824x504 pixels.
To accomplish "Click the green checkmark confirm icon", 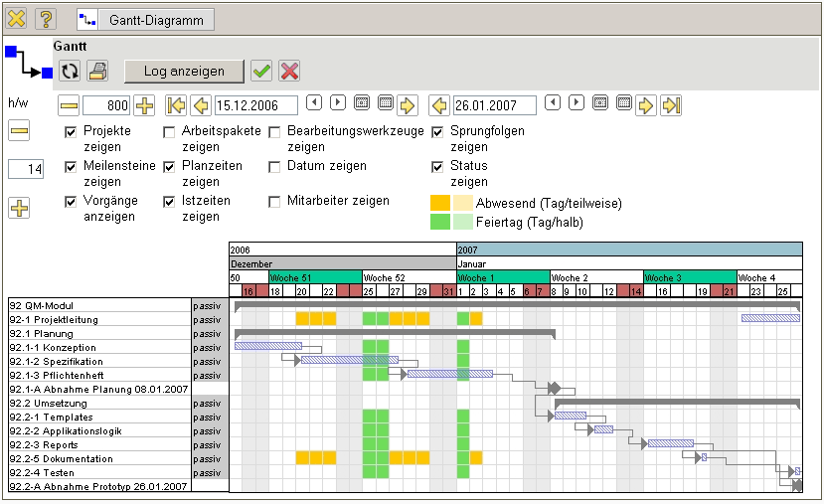I will click(261, 71).
